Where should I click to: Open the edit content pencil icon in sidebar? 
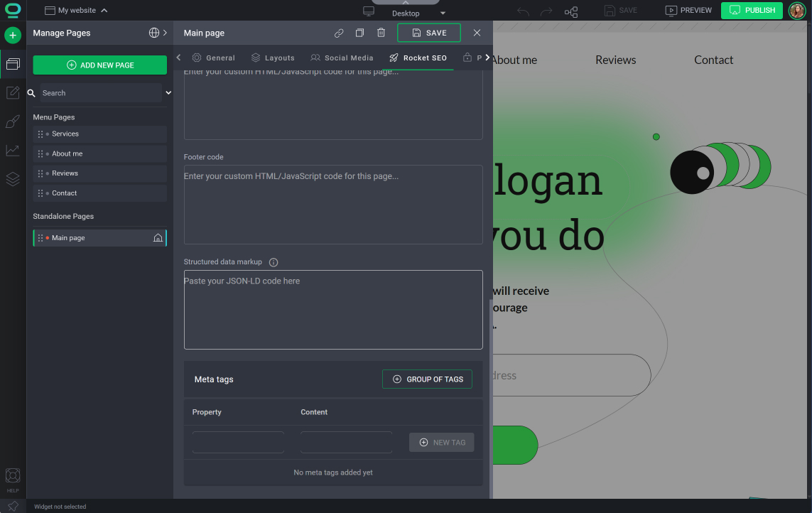click(x=13, y=93)
